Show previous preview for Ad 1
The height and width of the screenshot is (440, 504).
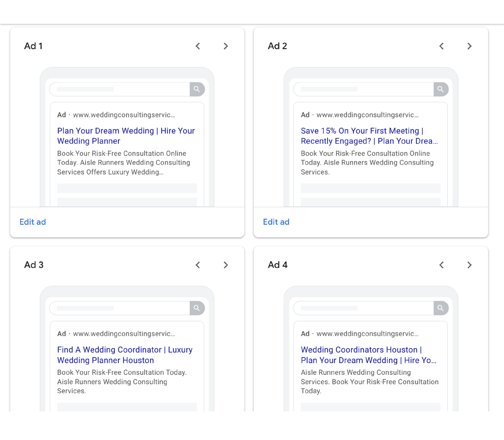click(x=198, y=46)
